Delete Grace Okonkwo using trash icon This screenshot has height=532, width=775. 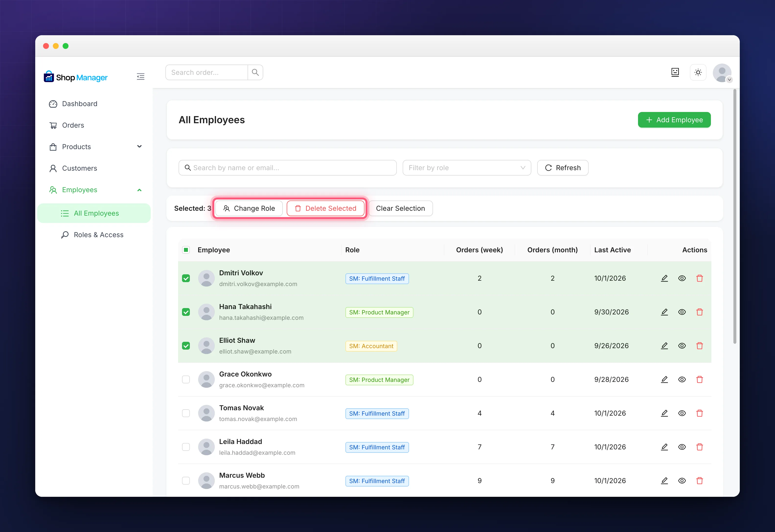point(700,379)
